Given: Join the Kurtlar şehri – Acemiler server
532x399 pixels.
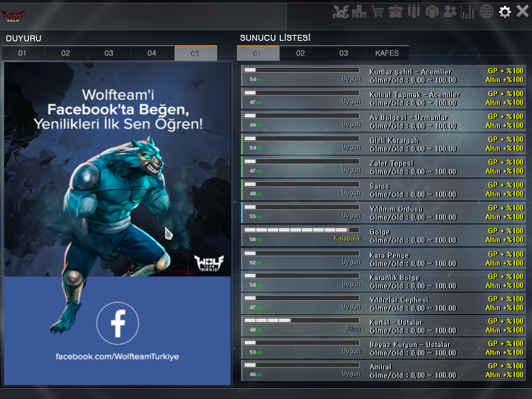Looking at the screenshot, I should [383, 75].
